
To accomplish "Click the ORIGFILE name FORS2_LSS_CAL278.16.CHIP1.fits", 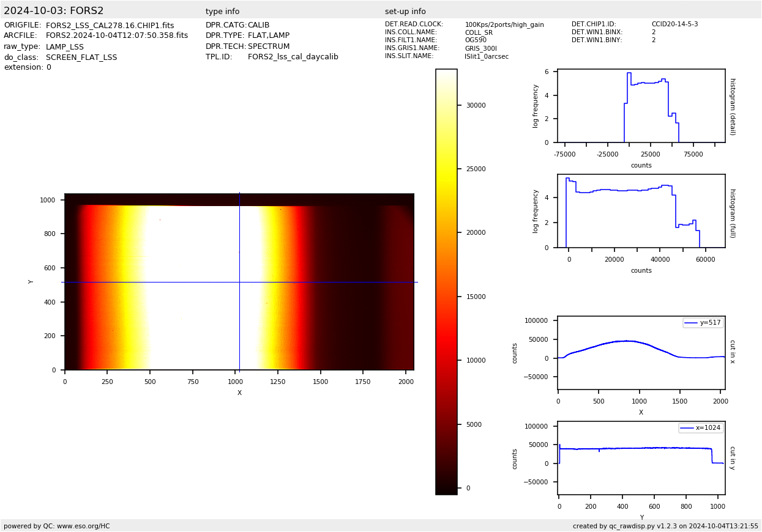I will [110, 26].
